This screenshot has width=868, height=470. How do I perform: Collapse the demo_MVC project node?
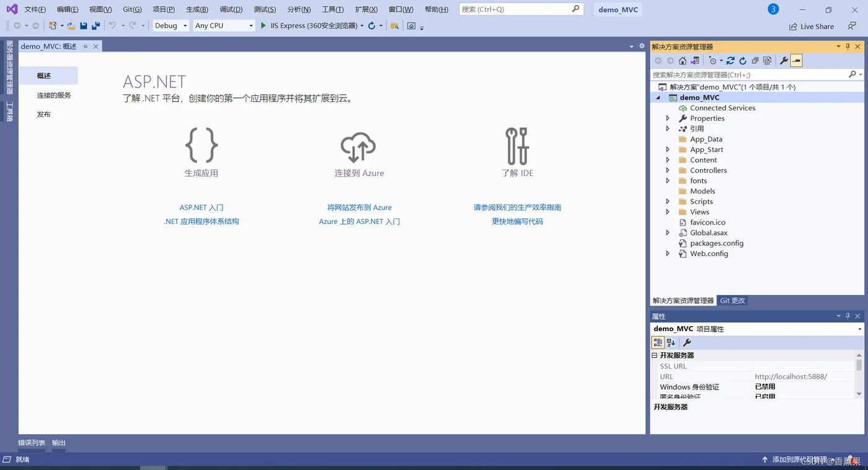[658, 97]
